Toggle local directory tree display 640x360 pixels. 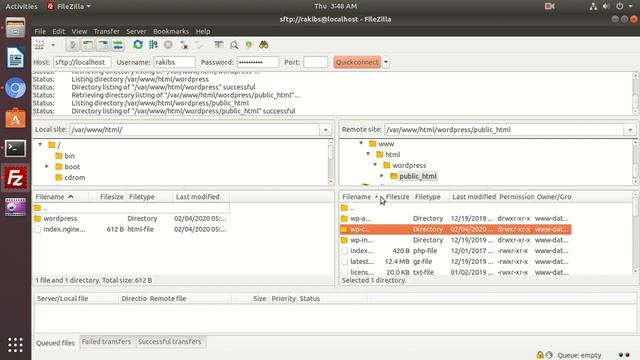88,45
